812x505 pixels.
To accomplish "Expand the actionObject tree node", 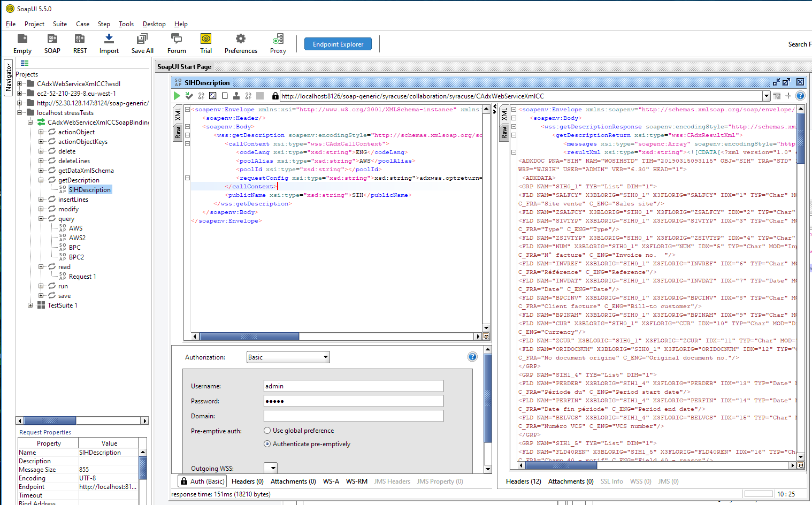I will click(x=41, y=132).
